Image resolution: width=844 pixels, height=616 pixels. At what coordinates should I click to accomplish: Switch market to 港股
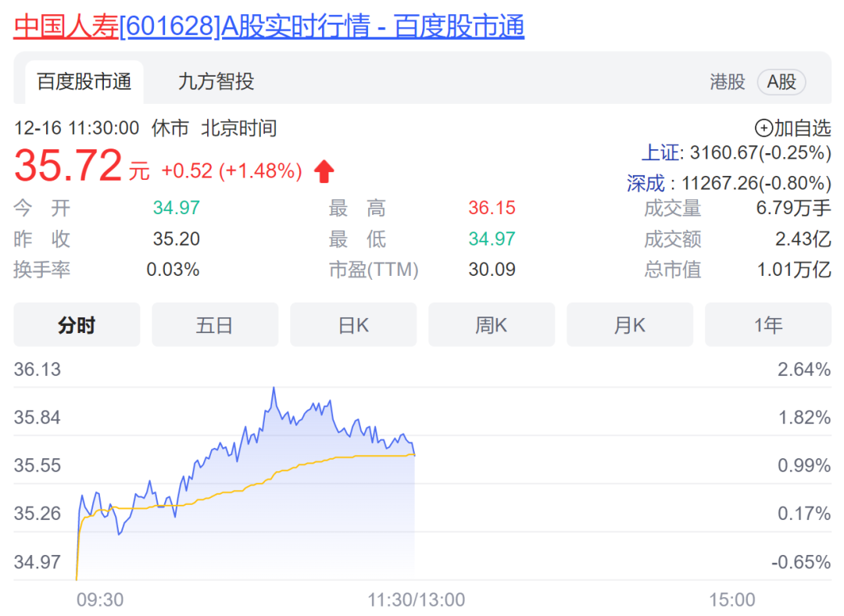pyautogui.click(x=728, y=82)
